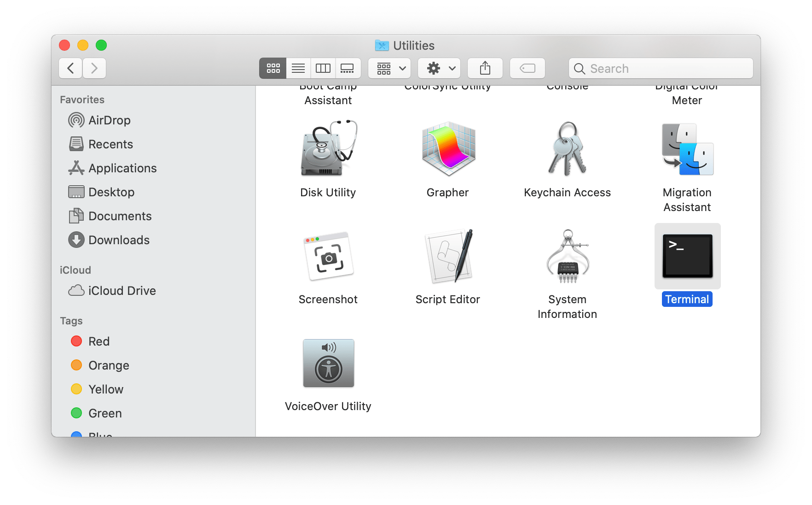Select Applications in the sidebar
The image size is (812, 505).
coord(122,168)
